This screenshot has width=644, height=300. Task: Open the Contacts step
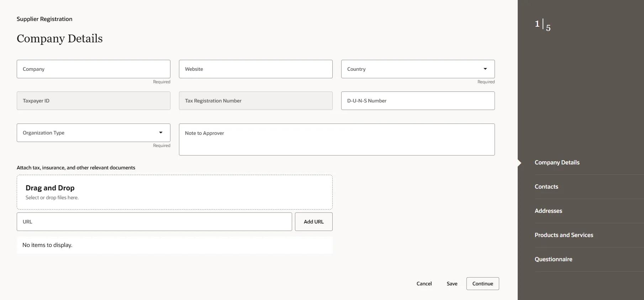point(547,187)
